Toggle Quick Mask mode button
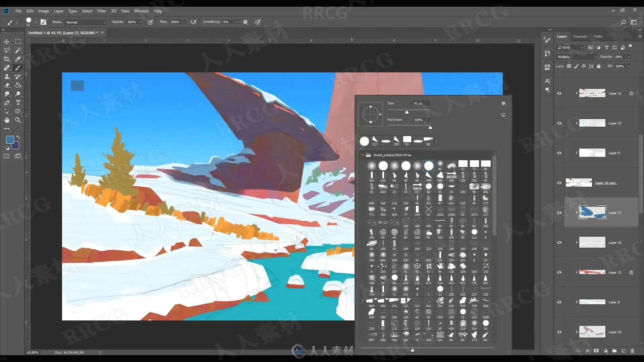This screenshot has width=644, height=362. 6,156
